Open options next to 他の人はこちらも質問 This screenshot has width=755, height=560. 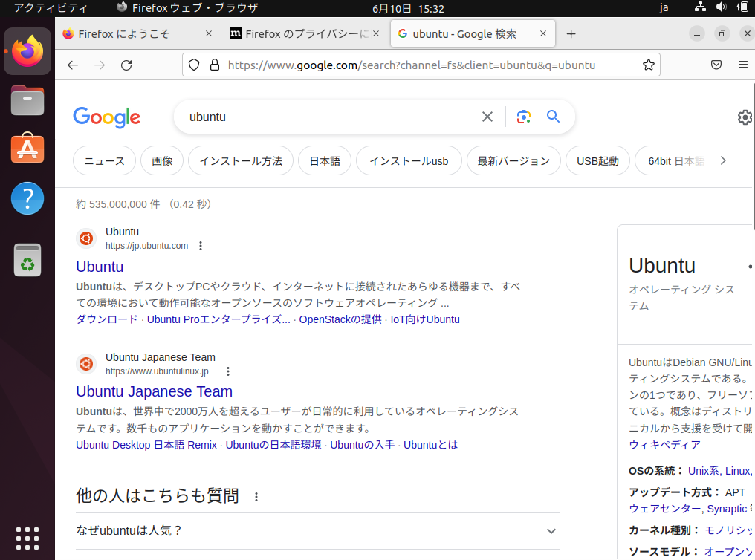point(256,496)
